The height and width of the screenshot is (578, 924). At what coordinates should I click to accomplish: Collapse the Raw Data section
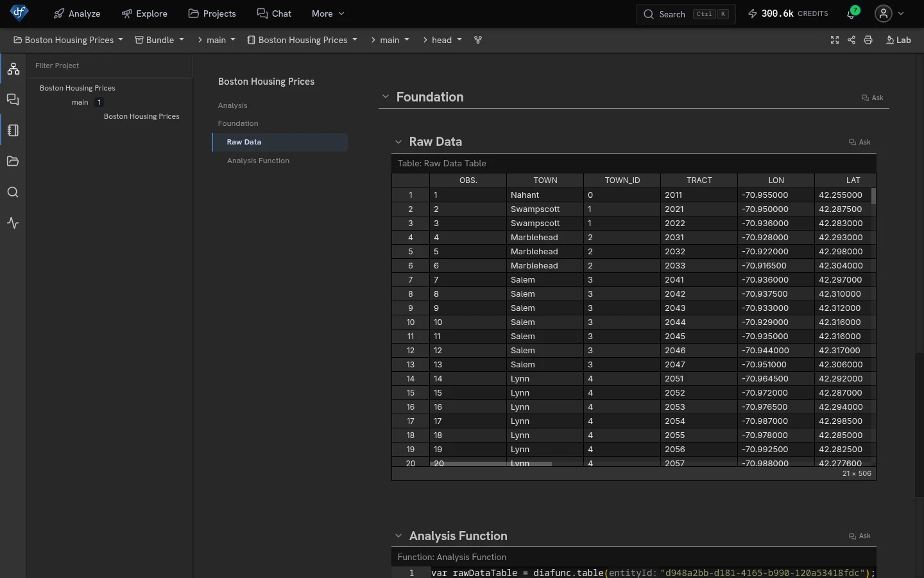click(x=398, y=142)
